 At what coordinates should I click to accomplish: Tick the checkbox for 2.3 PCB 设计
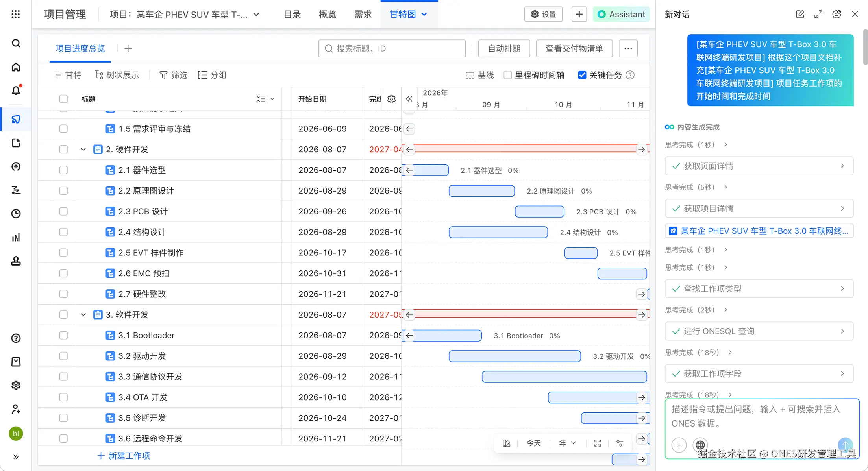[x=63, y=211]
